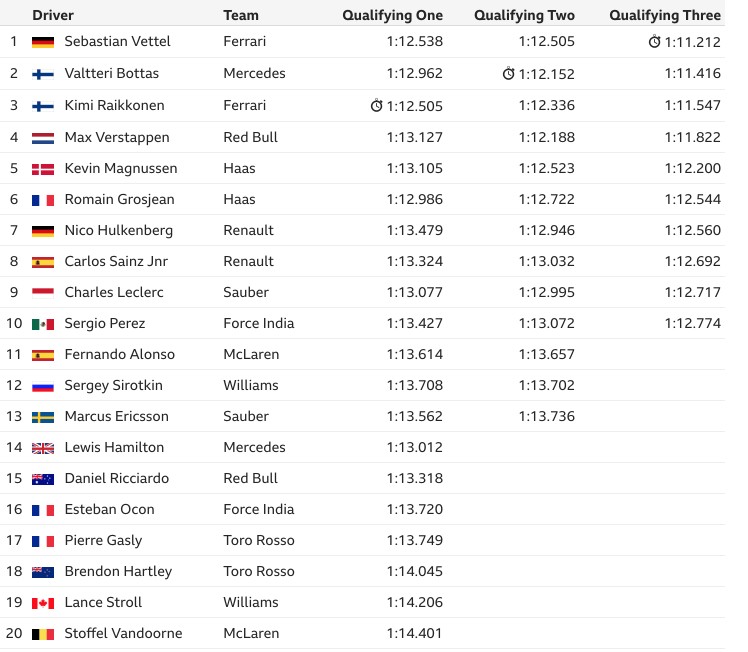Click Sergey Sirotkin's Qualifying Two time 1:13.702
Viewport: 748px width, 652px height.
click(547, 385)
